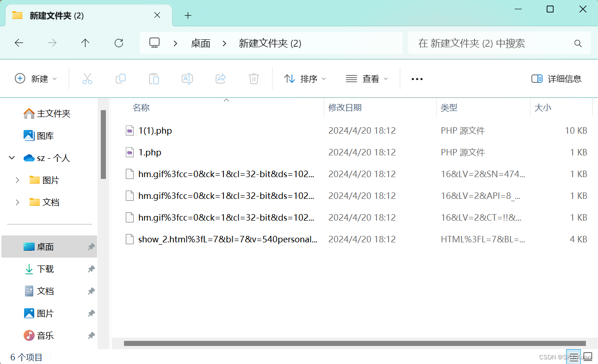Click the Copy icon in the toolbar
This screenshot has height=364, width=598.
[x=121, y=79]
